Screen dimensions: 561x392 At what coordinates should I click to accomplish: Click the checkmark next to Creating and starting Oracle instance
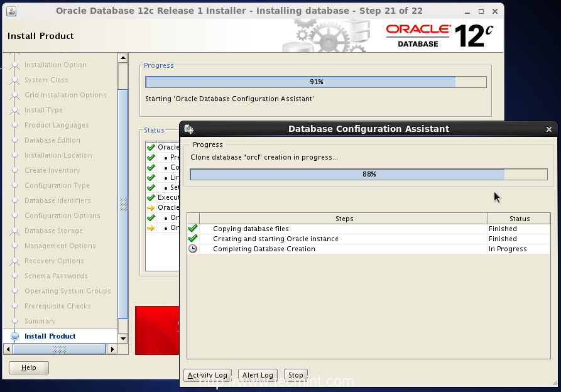coord(193,239)
